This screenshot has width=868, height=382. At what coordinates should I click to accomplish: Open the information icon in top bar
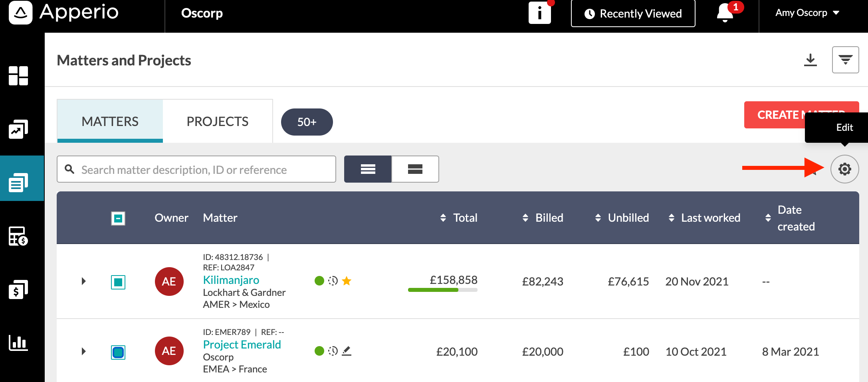coord(540,13)
